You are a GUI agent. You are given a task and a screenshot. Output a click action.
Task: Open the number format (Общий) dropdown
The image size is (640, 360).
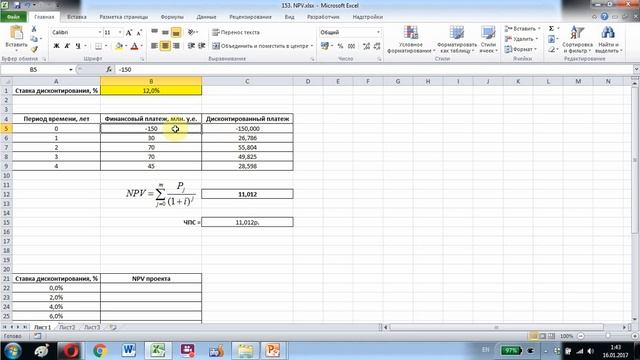pos(378,32)
